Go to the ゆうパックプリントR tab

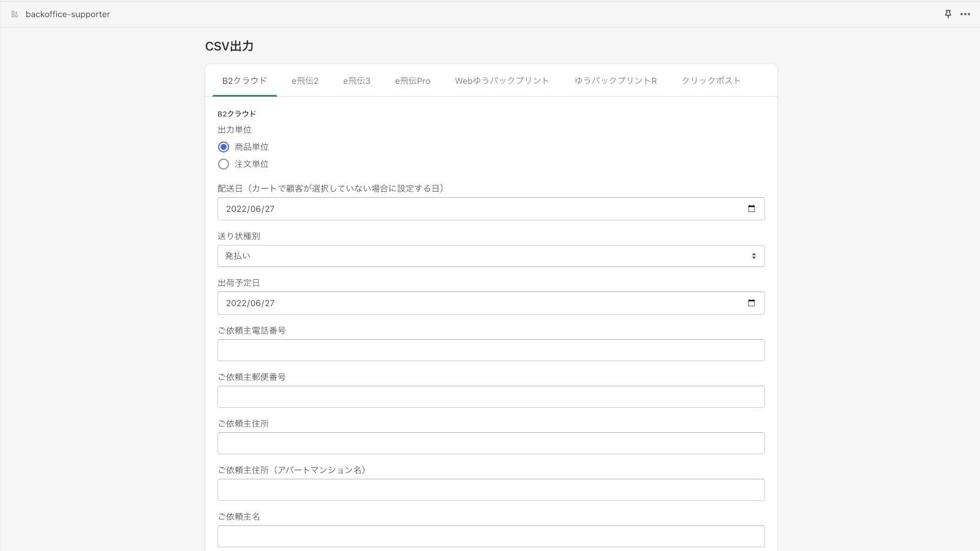click(616, 81)
